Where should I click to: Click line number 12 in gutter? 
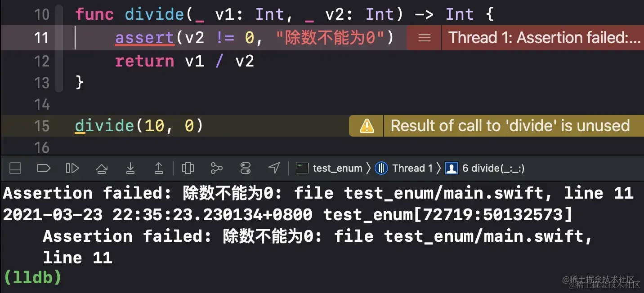pyautogui.click(x=42, y=61)
